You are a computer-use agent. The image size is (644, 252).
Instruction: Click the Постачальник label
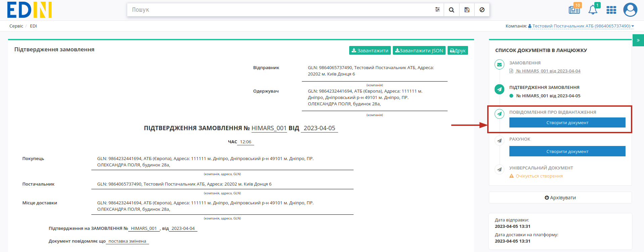point(38,184)
